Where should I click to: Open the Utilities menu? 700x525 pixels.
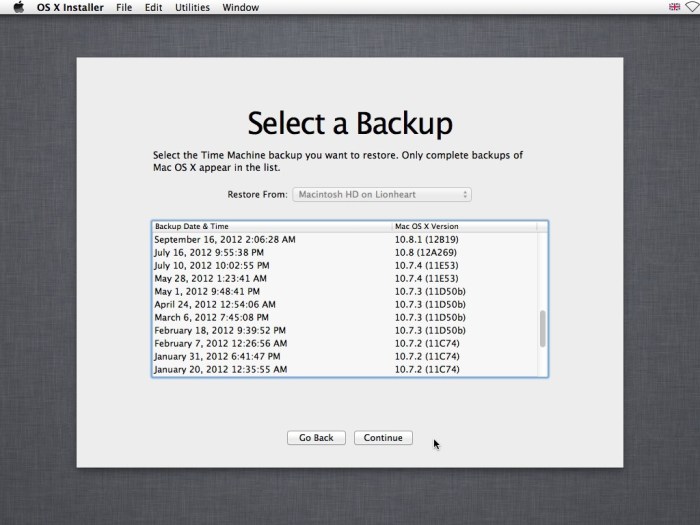point(192,7)
